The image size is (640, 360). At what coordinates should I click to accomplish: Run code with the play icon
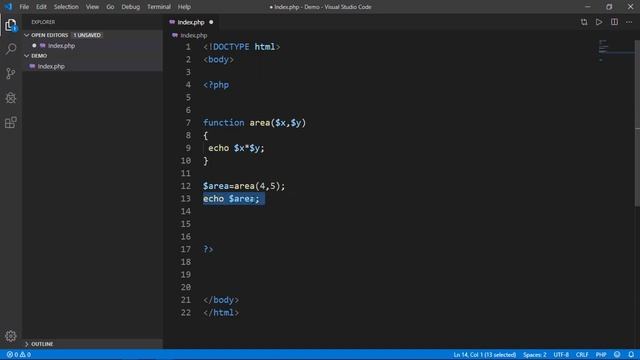click(x=599, y=22)
